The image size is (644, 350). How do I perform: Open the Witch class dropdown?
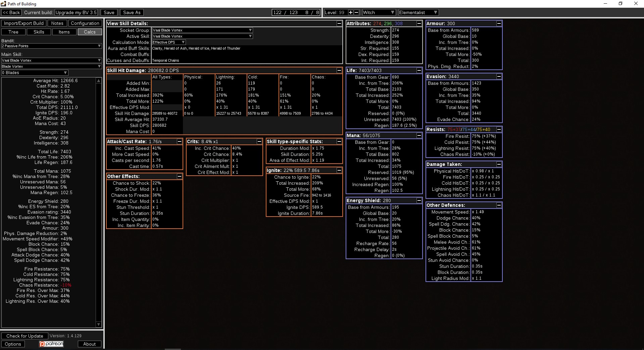379,12
